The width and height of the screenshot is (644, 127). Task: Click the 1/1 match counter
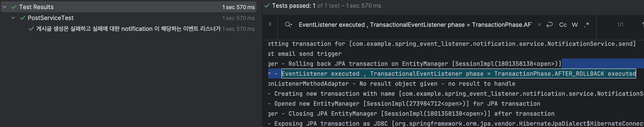pos(620,24)
